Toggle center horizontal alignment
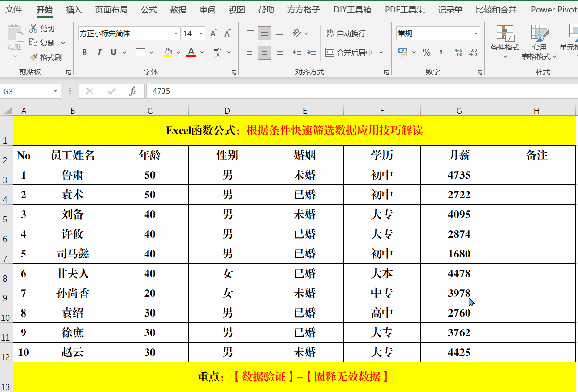The width and height of the screenshot is (578, 392). 264,52
